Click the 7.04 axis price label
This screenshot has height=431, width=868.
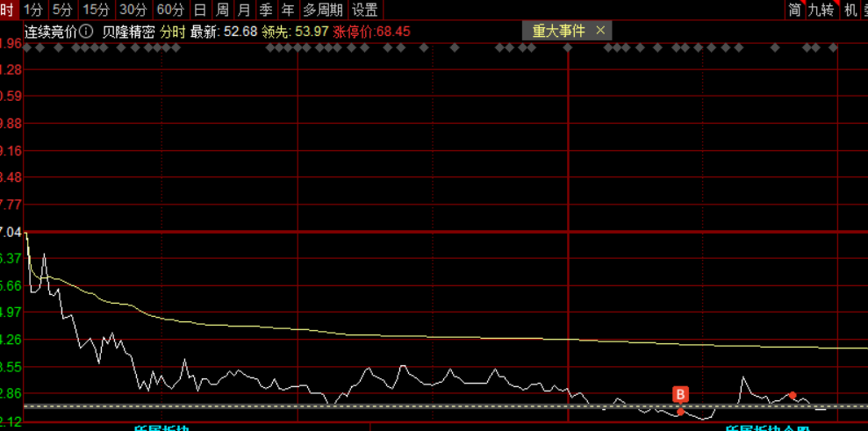11,232
